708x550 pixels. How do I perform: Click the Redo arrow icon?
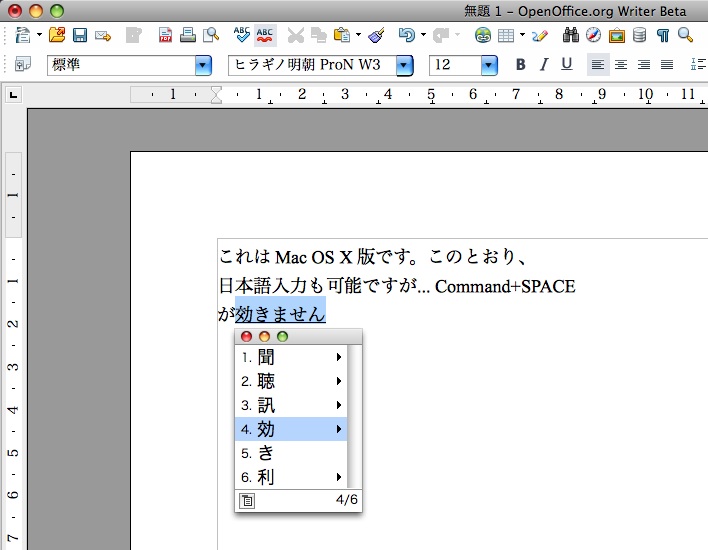tap(441, 35)
